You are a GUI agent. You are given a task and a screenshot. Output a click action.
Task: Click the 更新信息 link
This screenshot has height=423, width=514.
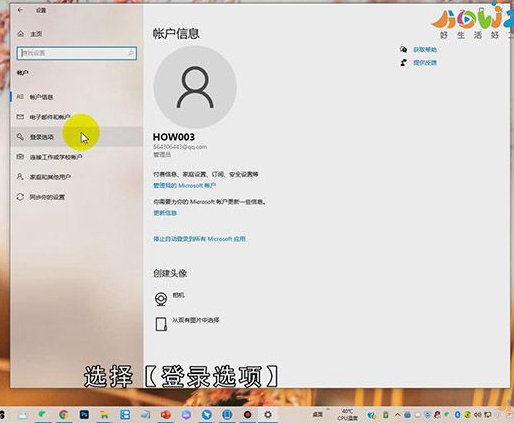pyautogui.click(x=165, y=213)
